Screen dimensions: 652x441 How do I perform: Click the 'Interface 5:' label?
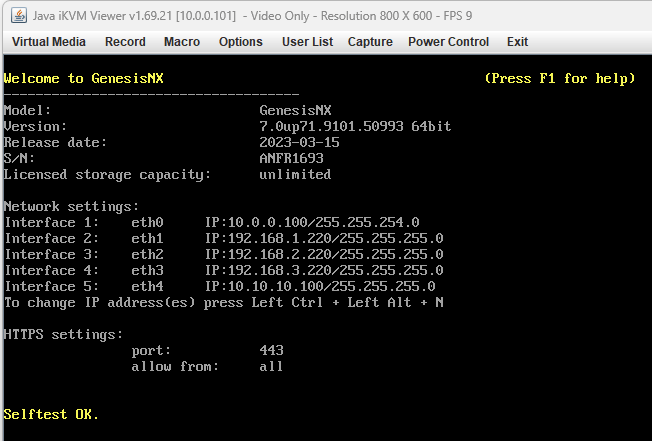pyautogui.click(x=52, y=286)
